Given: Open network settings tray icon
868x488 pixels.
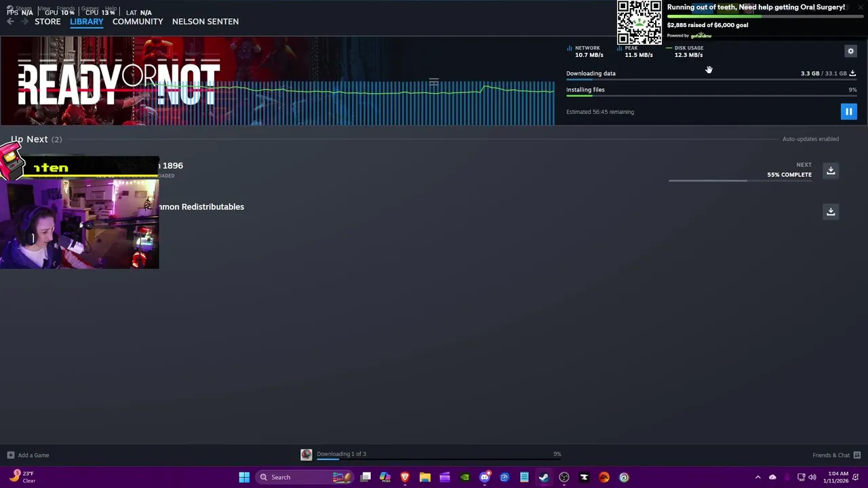Looking at the screenshot, I should pos(801,477).
